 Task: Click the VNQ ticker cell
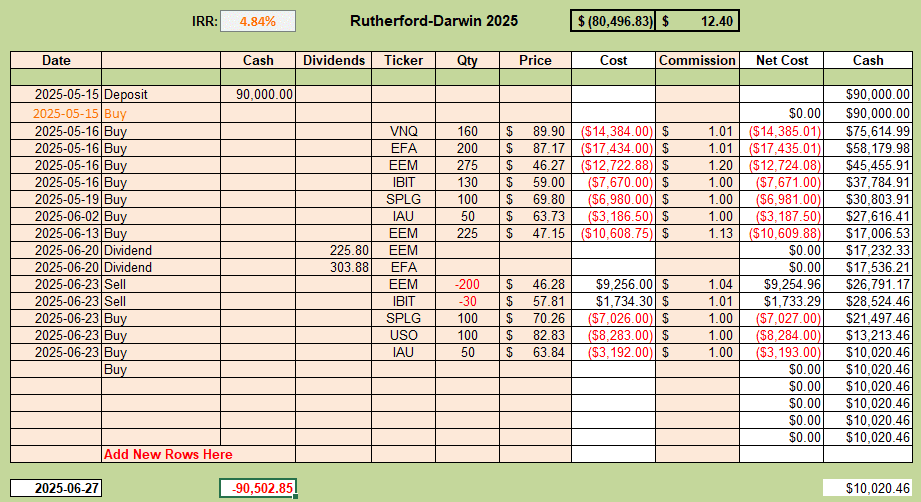(x=404, y=132)
